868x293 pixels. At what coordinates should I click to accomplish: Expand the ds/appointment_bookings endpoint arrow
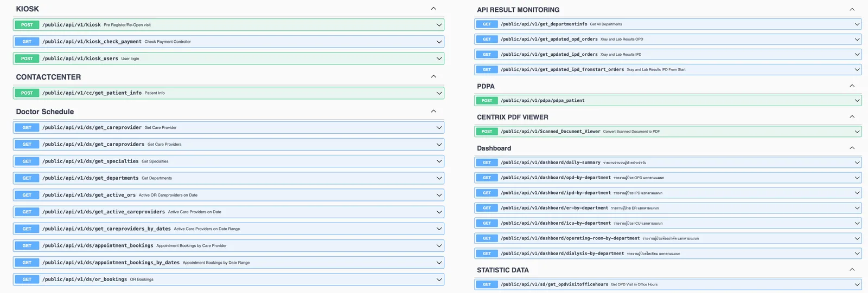439,246
